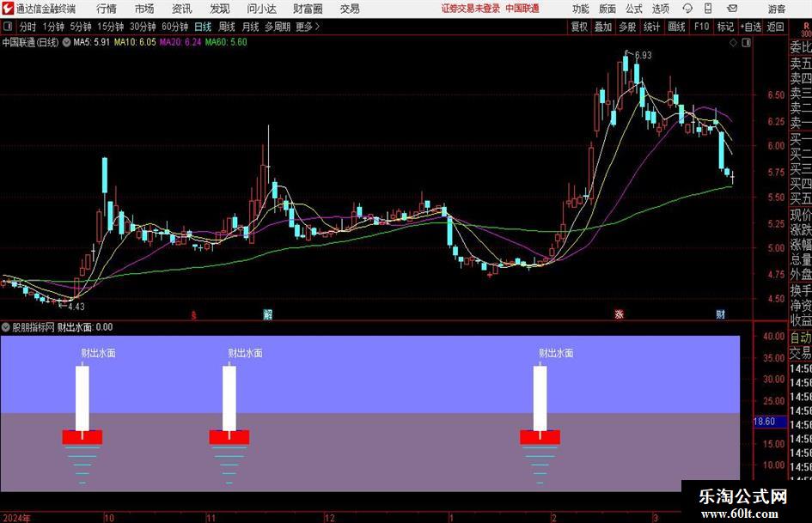This screenshot has width=812, height=523.
Task: Click the round settings icon beside 中国联通(日线)
Action: (66, 42)
